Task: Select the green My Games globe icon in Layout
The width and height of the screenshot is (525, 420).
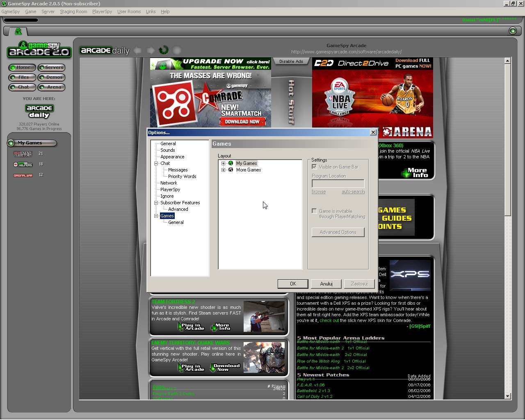Action: [x=231, y=163]
